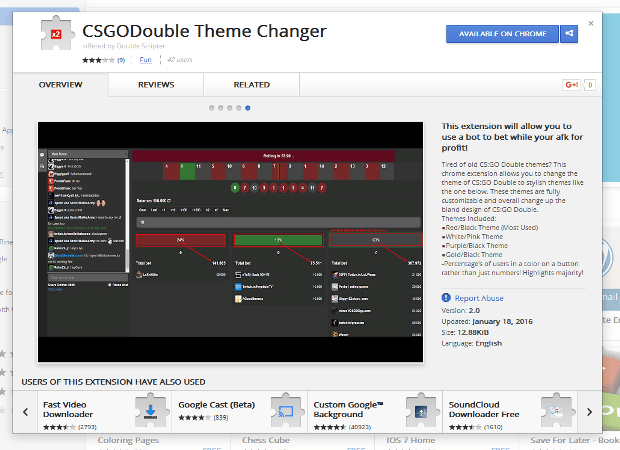Click the Users of this extension have also used heading

[113, 382]
